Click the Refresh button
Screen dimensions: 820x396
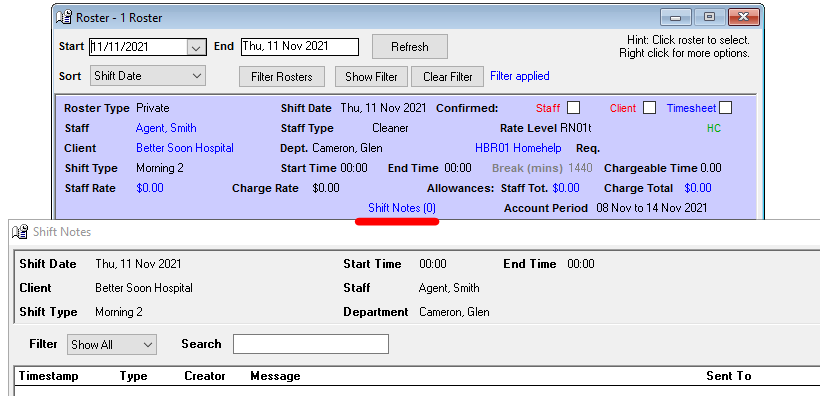point(409,47)
